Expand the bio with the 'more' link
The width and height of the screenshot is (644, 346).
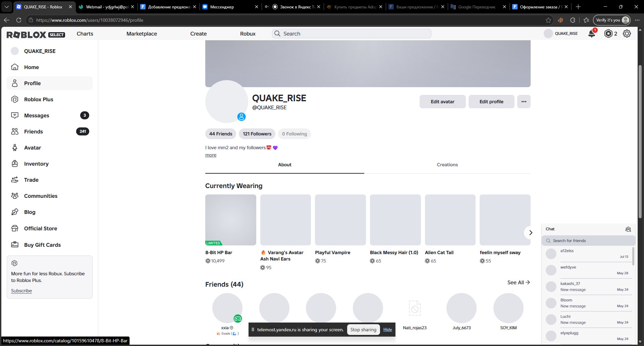point(211,155)
